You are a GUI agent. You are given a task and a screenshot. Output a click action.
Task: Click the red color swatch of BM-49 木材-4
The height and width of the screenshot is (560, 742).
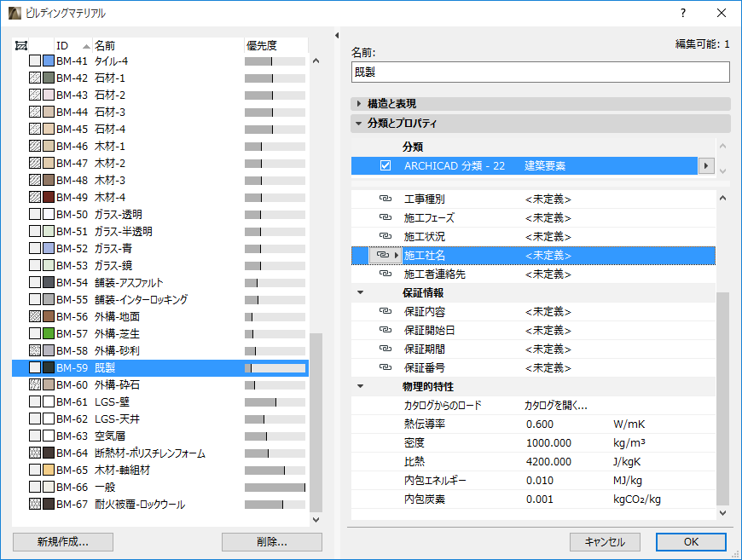49,197
